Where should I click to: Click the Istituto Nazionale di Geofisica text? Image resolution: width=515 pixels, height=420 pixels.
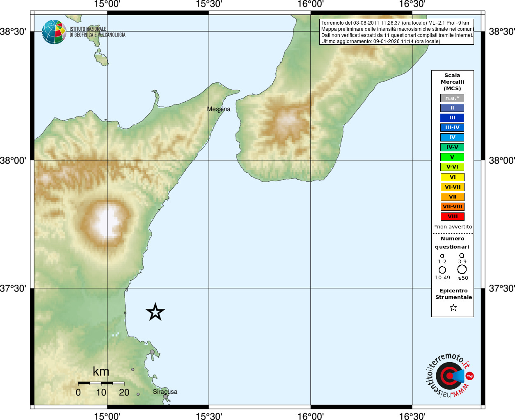[x=97, y=32]
